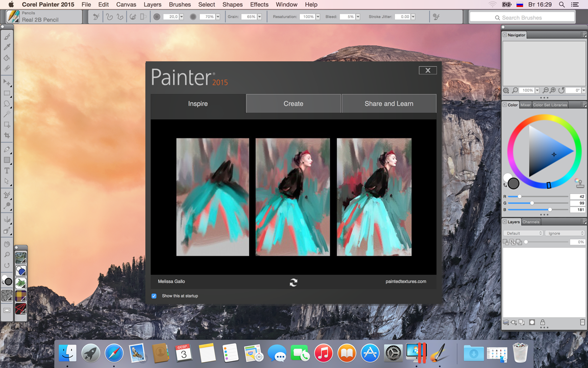Viewport: 588px width, 368px height.
Task: Open the Resaturation dropdown arrow
Action: [318, 17]
